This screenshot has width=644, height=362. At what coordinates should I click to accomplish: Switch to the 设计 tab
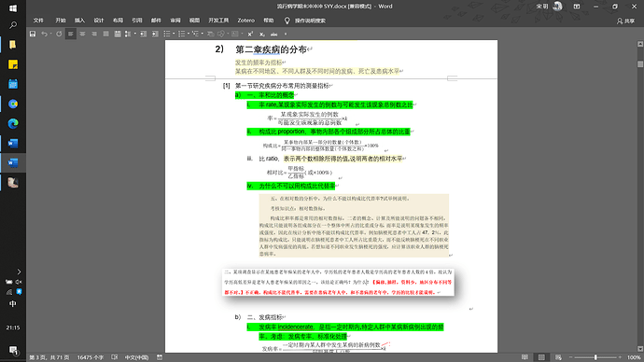pyautogui.click(x=99, y=21)
